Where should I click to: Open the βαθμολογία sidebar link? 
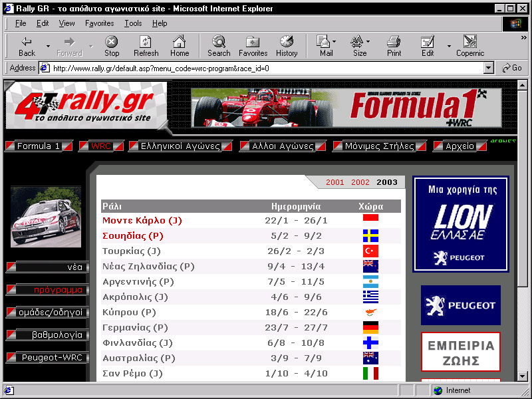tap(47, 335)
